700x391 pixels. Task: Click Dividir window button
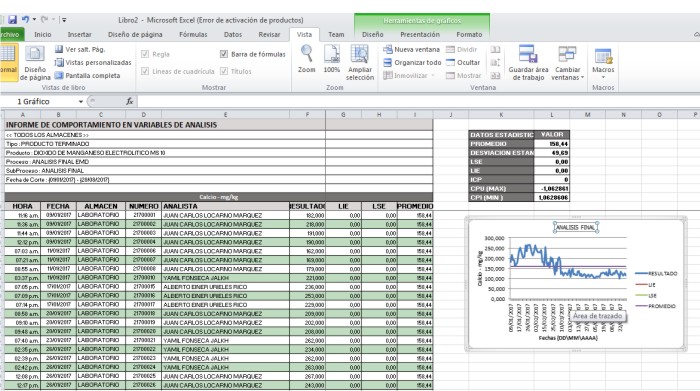[462, 50]
